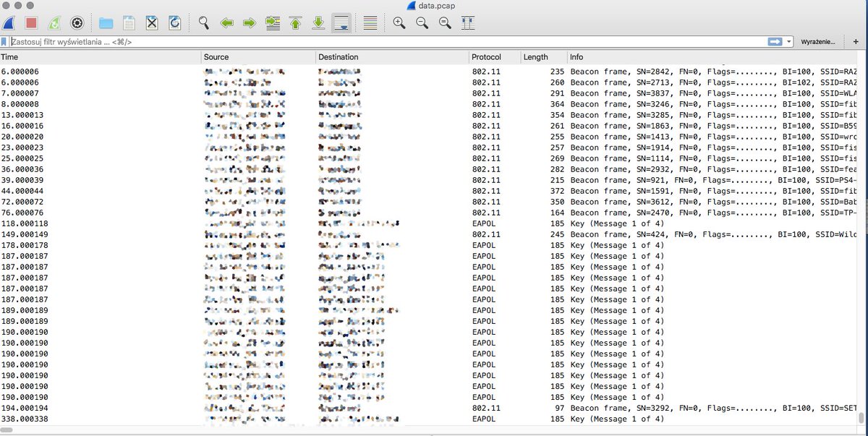Select the packet at time 7.000007
868x436 pixels.
point(430,93)
